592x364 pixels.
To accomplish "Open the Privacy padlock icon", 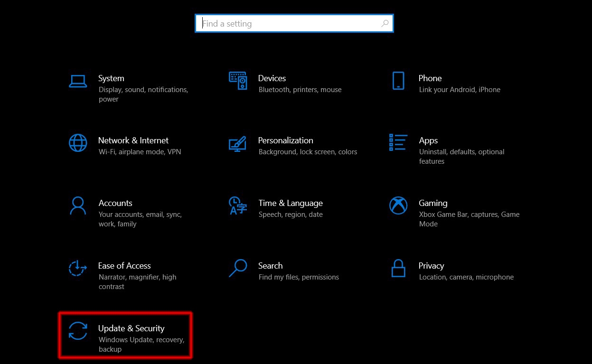I will 398,268.
